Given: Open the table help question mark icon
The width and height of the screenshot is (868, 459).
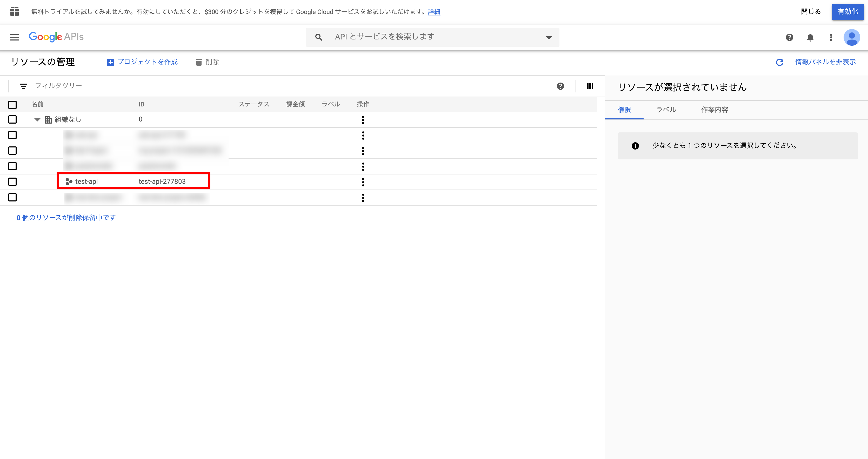Looking at the screenshot, I should (560, 86).
